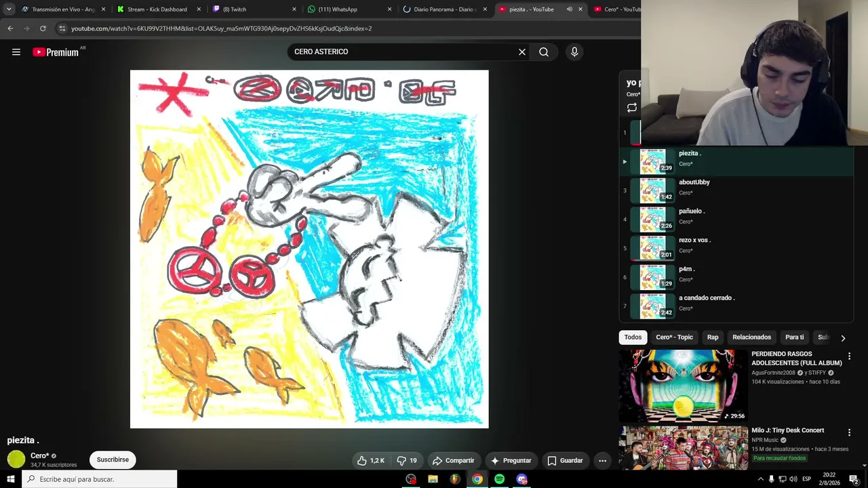The height and width of the screenshot is (488, 868).
Task: Open options for Milo J Tiny Desk video
Action: click(x=849, y=432)
